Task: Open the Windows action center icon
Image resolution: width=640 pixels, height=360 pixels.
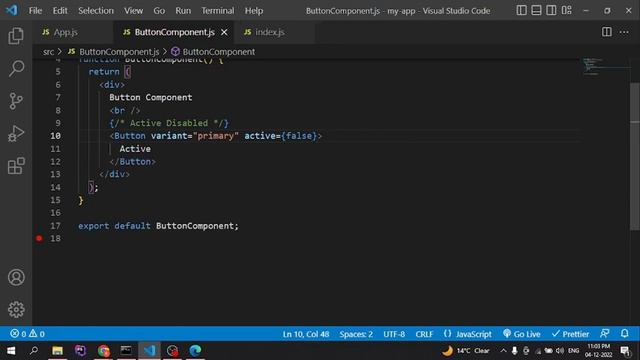Action: [625, 351]
